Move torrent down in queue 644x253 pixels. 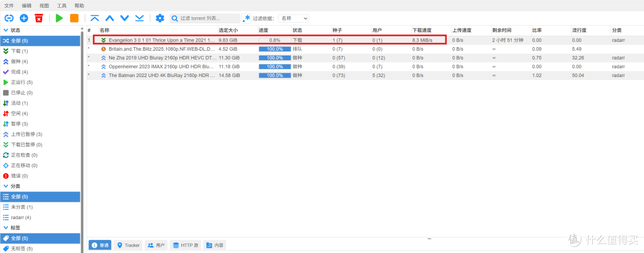(125, 18)
